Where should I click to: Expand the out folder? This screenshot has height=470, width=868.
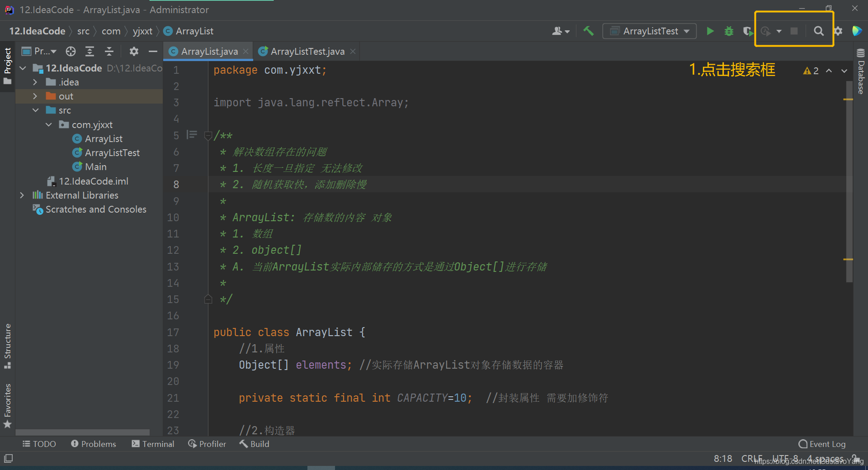click(x=35, y=96)
